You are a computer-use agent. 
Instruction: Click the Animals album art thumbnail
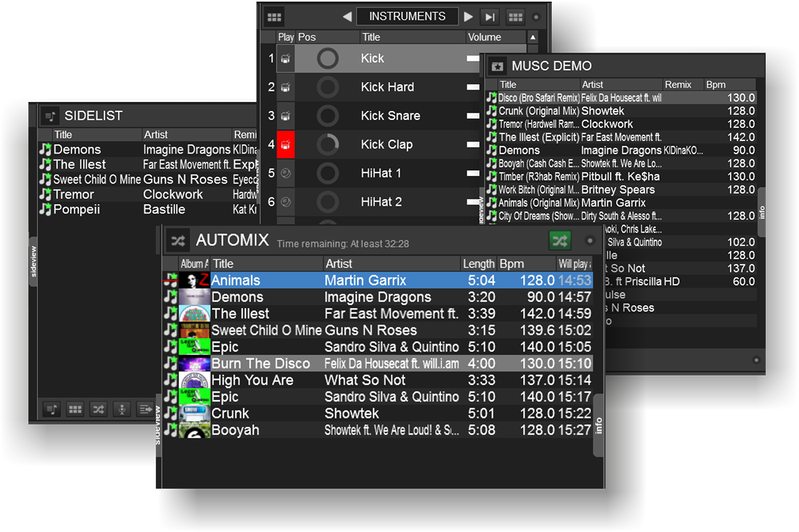[194, 280]
